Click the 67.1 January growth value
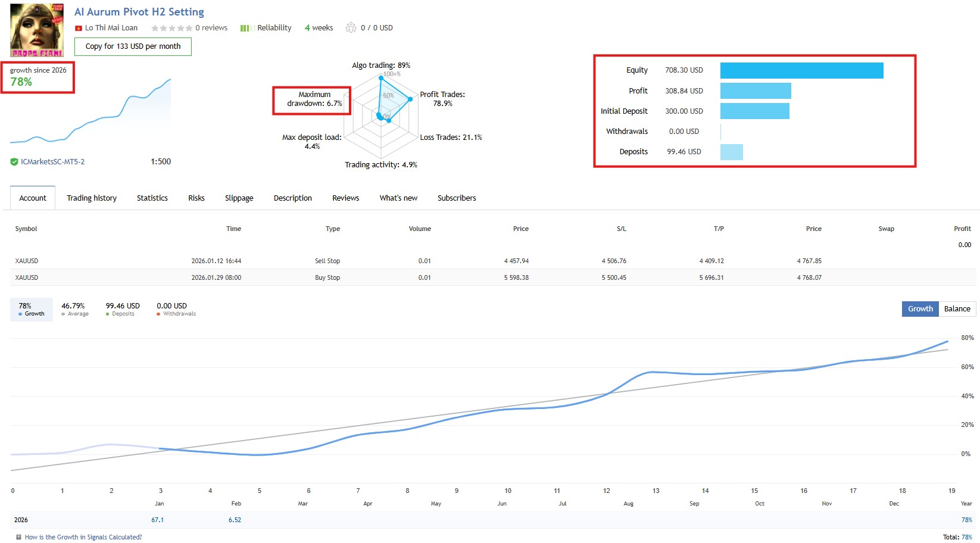This screenshot has width=980, height=543. [157, 520]
